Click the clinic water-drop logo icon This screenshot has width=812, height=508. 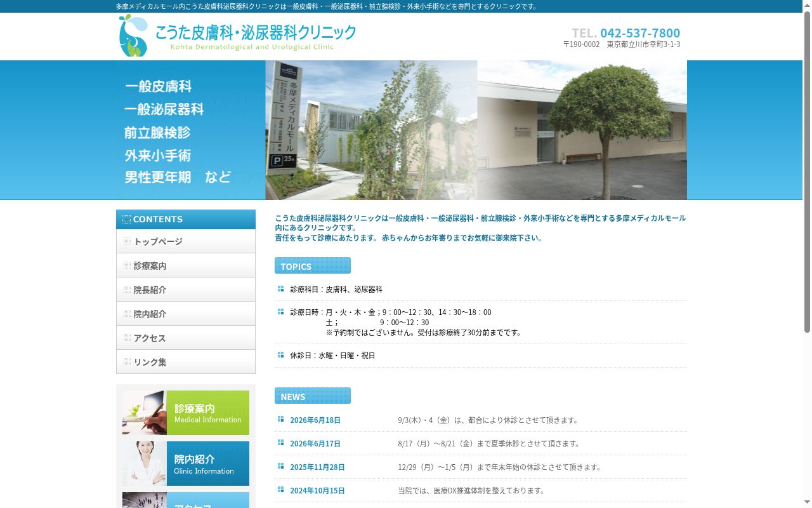point(133,36)
